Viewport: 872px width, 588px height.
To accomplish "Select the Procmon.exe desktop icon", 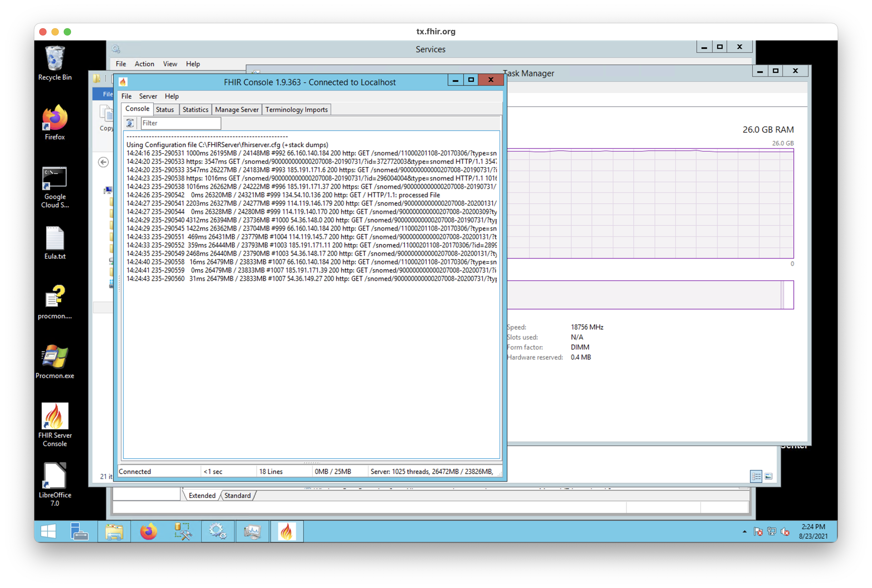I will click(x=55, y=361).
